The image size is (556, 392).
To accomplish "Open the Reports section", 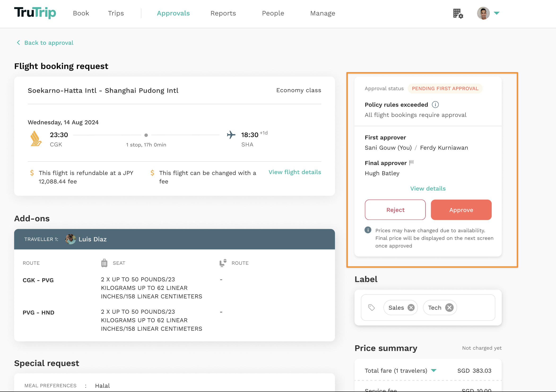I will (x=223, y=13).
